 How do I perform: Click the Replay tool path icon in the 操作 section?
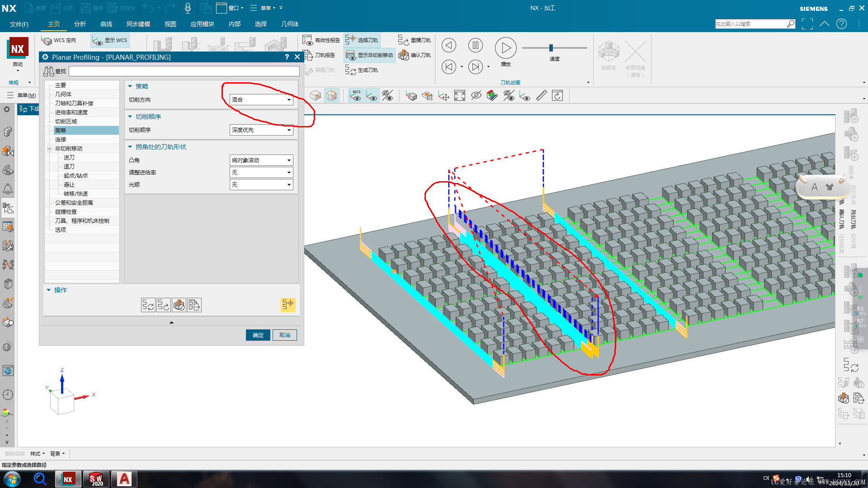164,305
